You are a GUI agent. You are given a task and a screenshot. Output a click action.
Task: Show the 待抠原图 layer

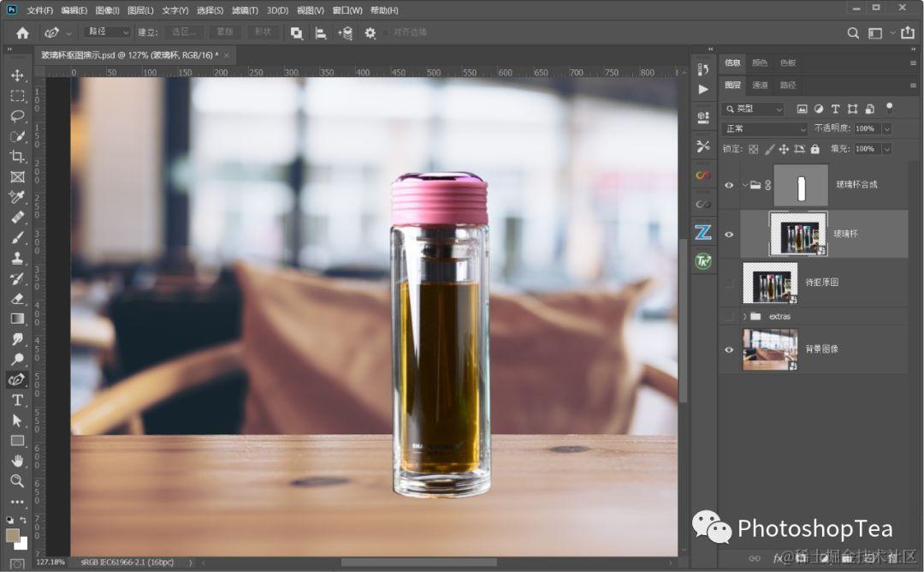click(729, 283)
